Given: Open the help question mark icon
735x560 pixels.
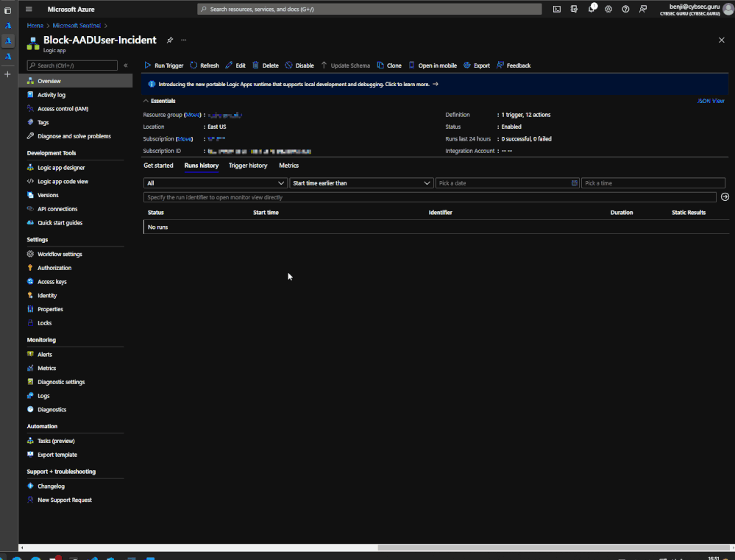Looking at the screenshot, I should [625, 9].
